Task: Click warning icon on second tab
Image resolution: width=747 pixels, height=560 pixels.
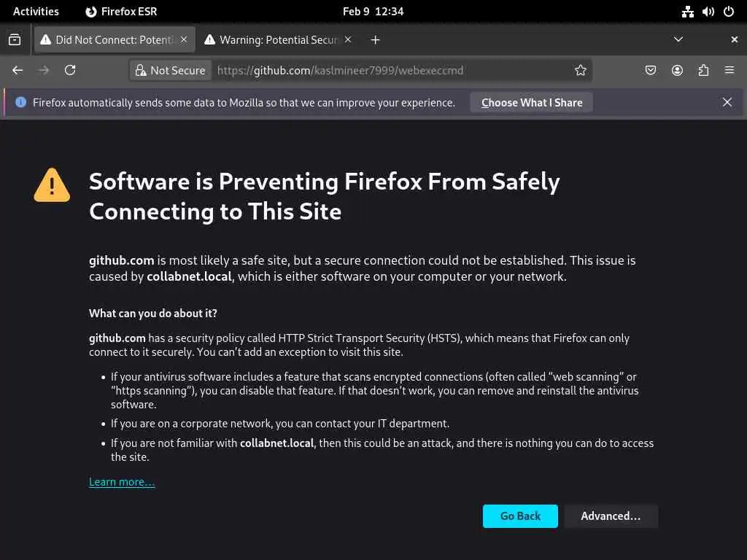Action: click(209, 40)
